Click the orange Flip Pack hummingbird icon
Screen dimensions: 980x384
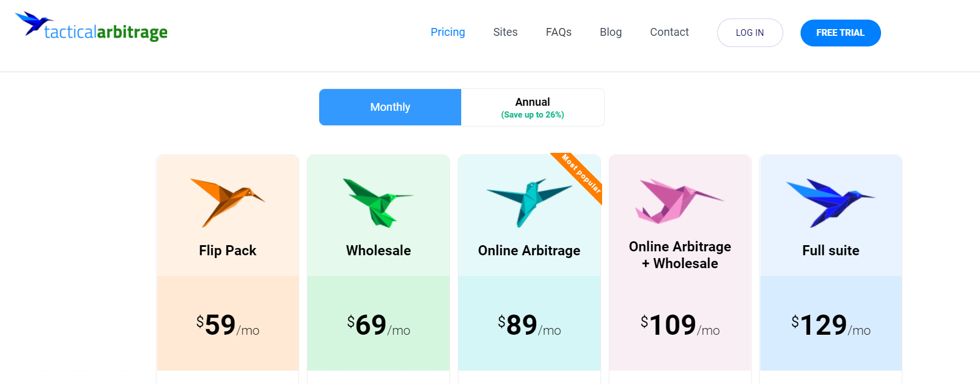[227, 203]
